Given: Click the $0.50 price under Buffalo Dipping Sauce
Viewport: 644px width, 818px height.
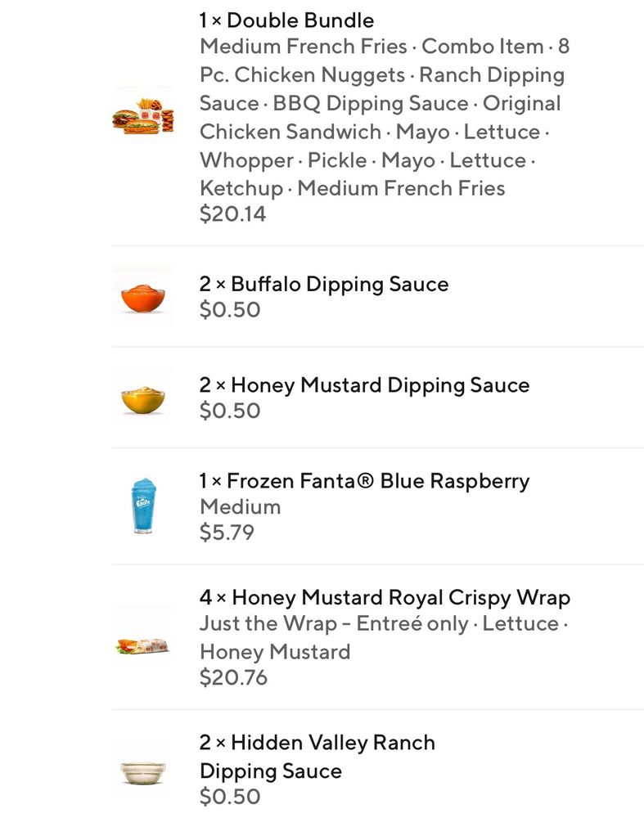Looking at the screenshot, I should [x=230, y=310].
